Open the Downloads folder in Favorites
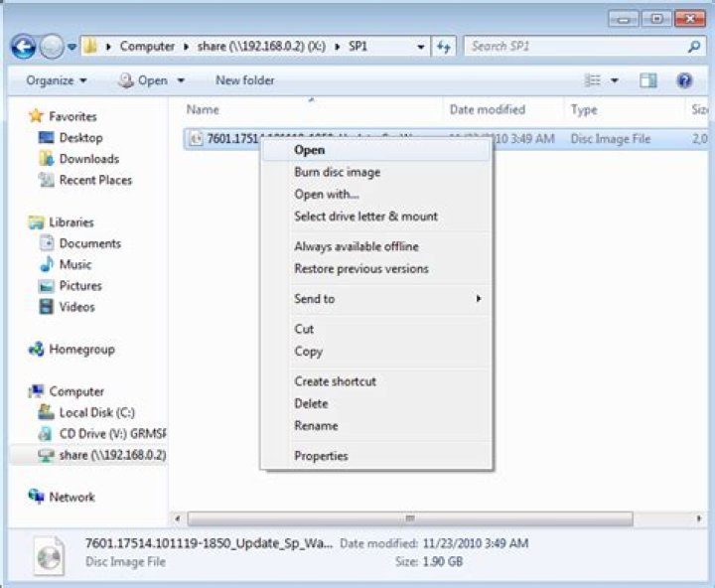715x588 pixels. coord(88,159)
